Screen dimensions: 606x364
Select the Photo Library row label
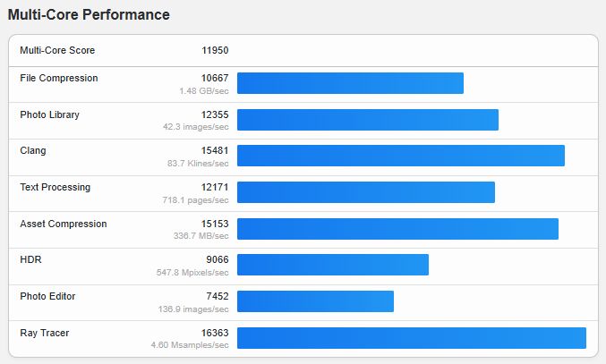(x=49, y=114)
